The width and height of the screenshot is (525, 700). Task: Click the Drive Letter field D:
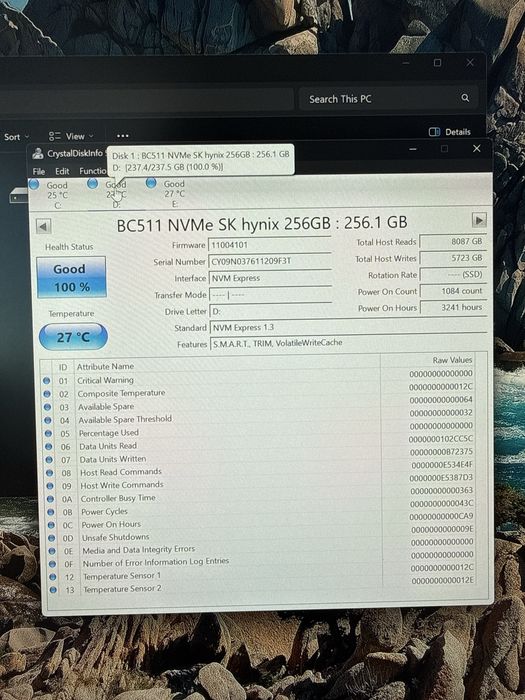(x=271, y=311)
